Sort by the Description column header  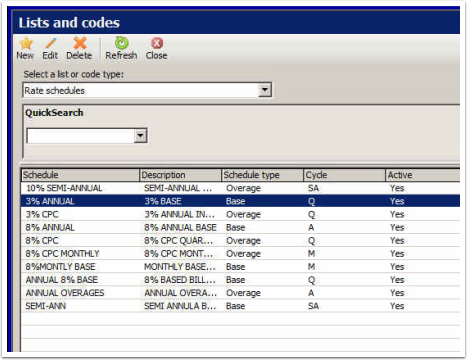(180, 175)
